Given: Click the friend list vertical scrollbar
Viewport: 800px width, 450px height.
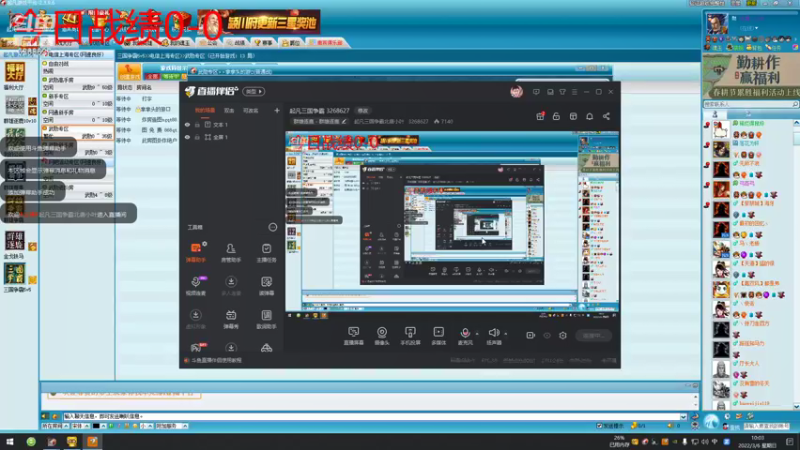Looking at the screenshot, I should coord(796,264).
